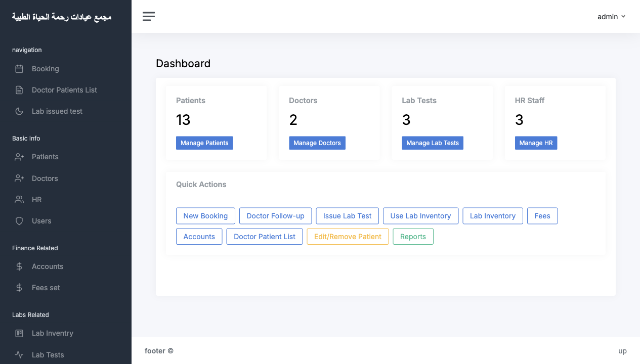Click the orange Edit/Remove Patient button
This screenshot has height=364, width=640.
(348, 237)
